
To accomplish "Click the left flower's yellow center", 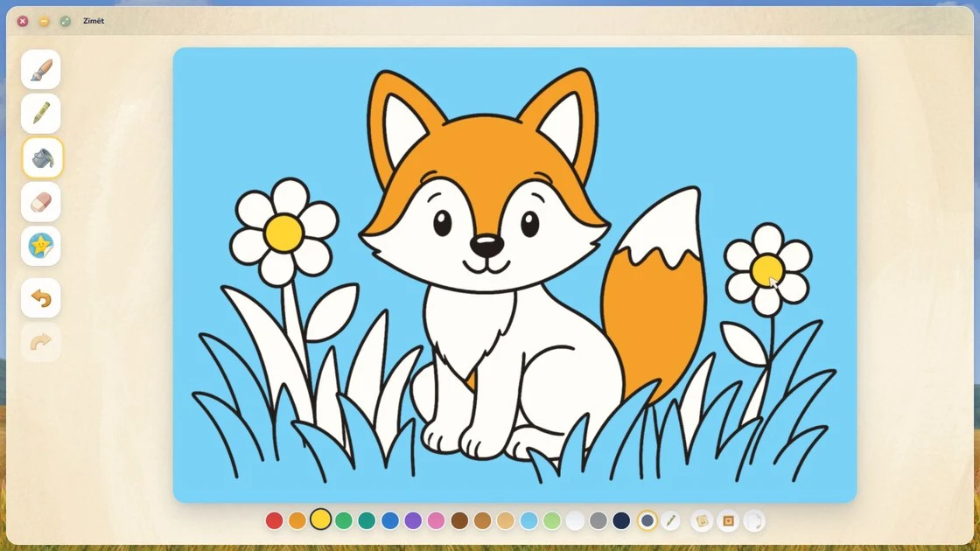I will [283, 233].
